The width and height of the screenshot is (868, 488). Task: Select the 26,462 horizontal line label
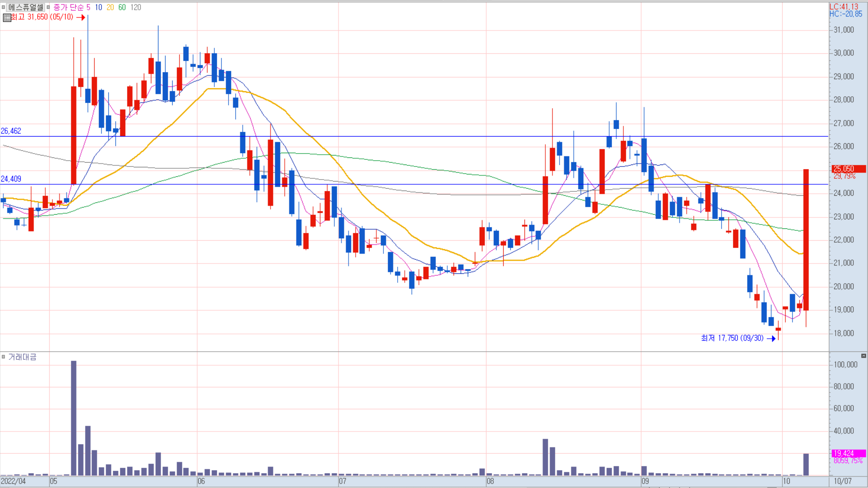[x=11, y=131]
